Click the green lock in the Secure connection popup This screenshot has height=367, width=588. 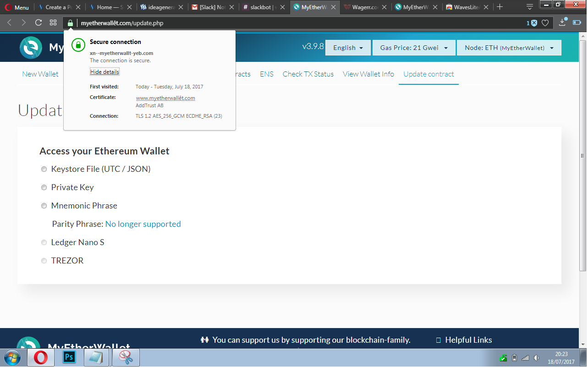(78, 44)
